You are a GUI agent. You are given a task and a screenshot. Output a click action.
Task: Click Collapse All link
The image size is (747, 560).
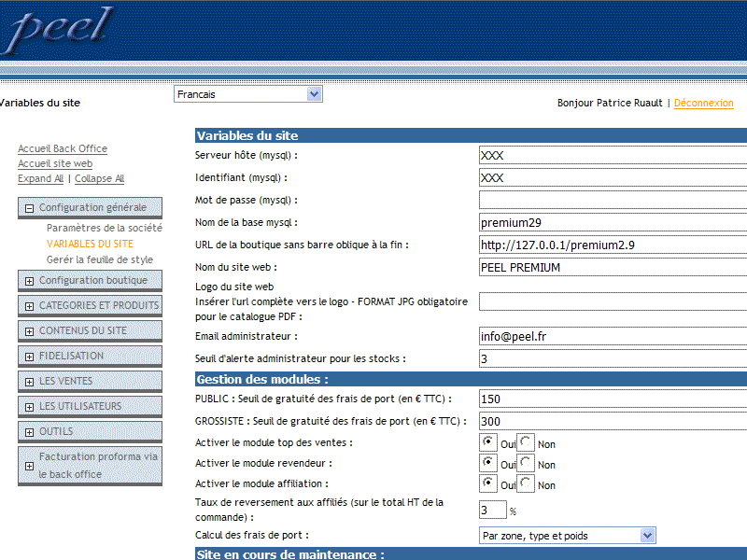(99, 178)
